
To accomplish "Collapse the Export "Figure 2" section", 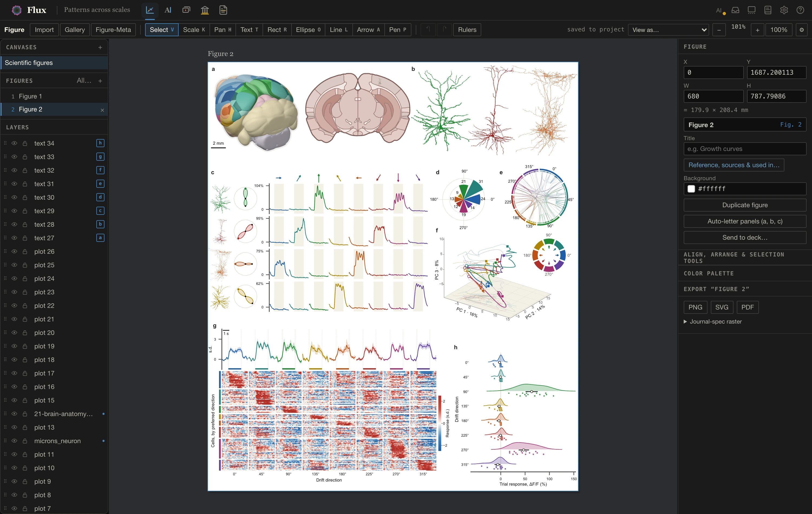I will click(745, 289).
